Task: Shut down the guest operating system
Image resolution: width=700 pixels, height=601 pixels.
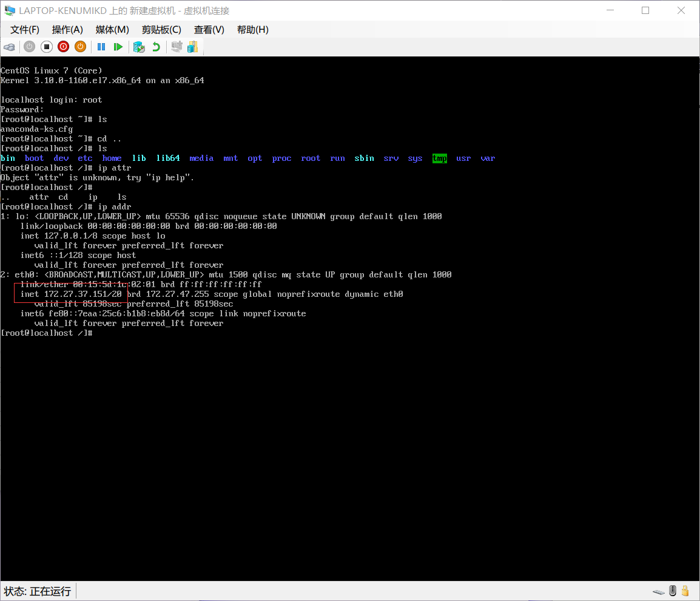Action: (x=63, y=47)
